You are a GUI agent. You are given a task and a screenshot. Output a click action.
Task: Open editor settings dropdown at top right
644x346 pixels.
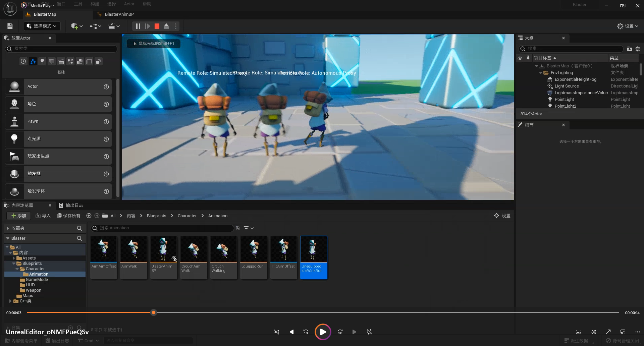click(x=628, y=26)
